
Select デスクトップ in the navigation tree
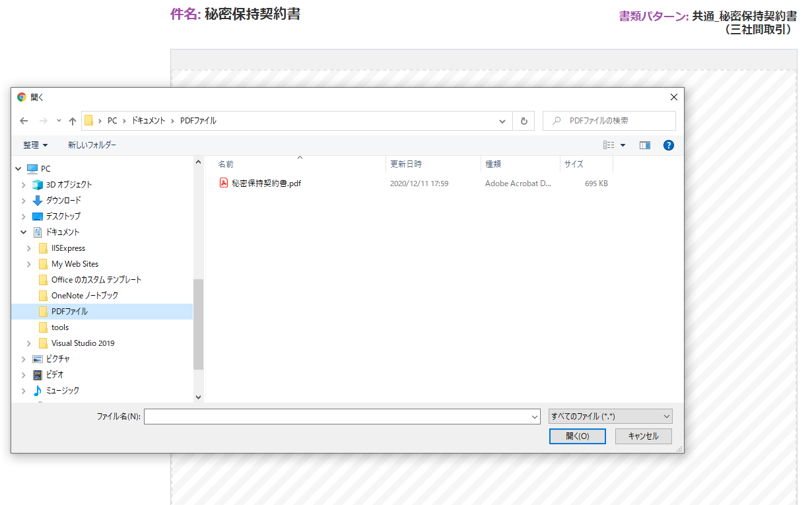(x=63, y=216)
